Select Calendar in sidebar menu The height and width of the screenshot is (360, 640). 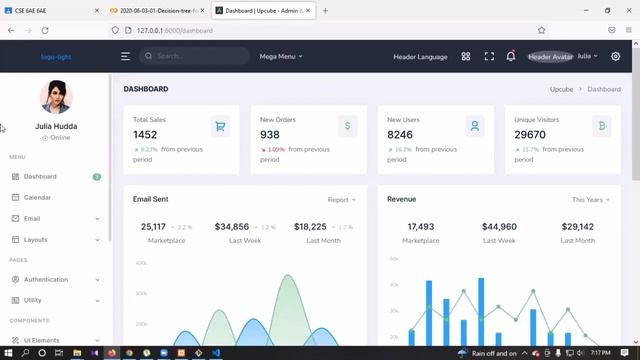55,197
